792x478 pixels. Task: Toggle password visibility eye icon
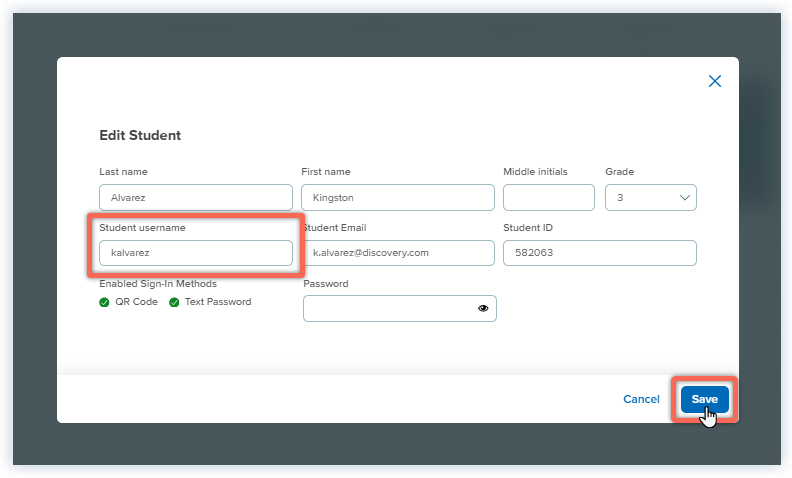(483, 309)
